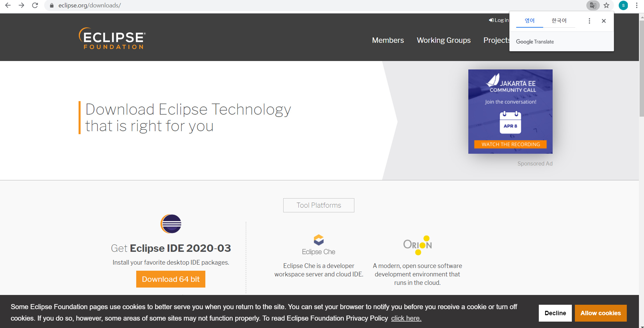Decline cookies
Screen dimensions: 644x328
pyautogui.click(x=555, y=313)
